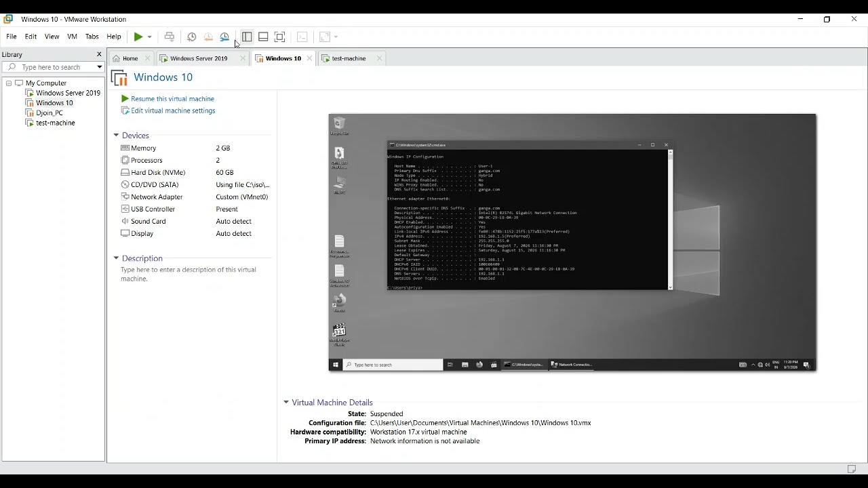Viewport: 868px width, 488px height.
Task: Click the Suspended state value
Action: point(387,414)
